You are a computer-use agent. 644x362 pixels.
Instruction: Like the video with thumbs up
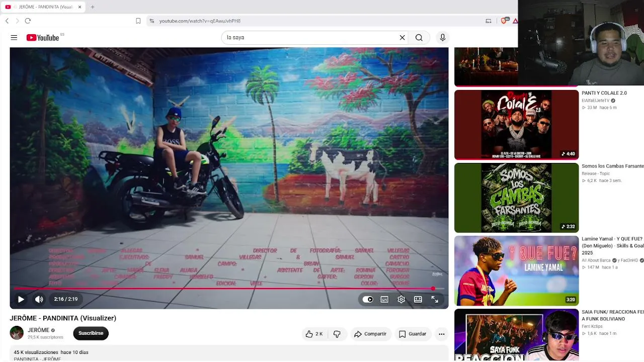(314, 334)
